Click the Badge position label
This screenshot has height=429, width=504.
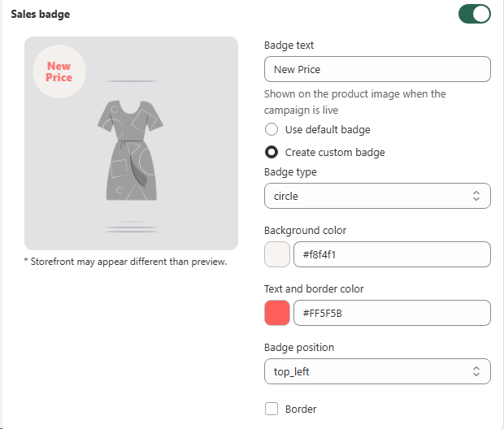pos(299,348)
